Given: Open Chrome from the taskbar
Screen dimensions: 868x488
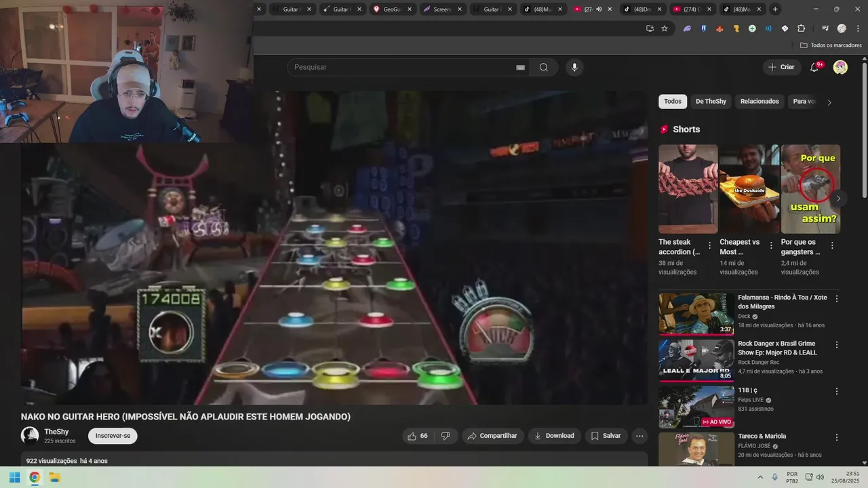Looking at the screenshot, I should [x=35, y=477].
